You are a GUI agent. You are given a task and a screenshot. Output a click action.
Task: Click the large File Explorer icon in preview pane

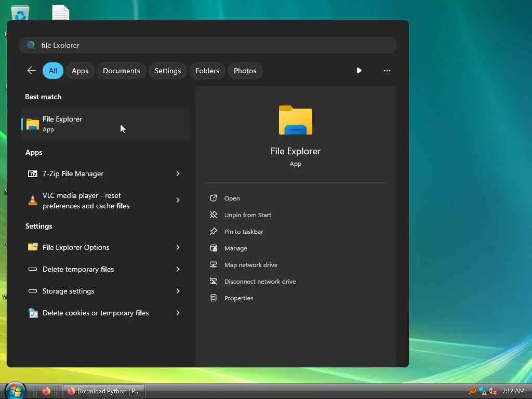click(296, 120)
